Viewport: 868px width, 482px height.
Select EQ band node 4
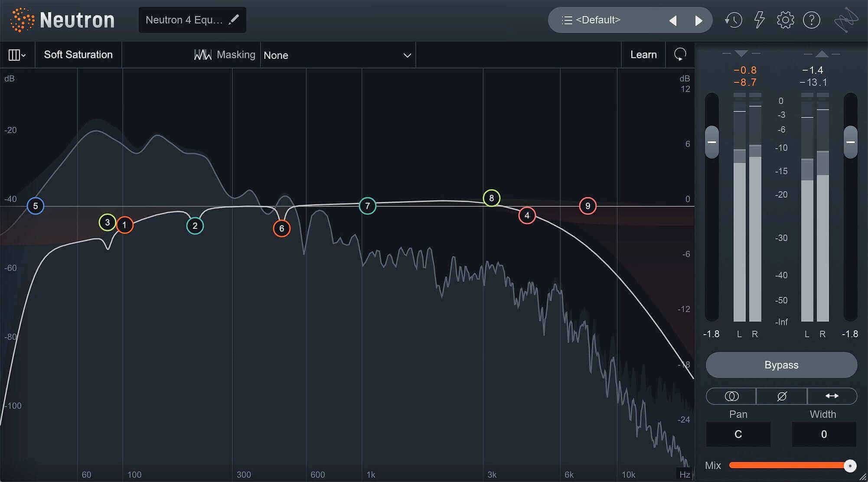(x=527, y=215)
